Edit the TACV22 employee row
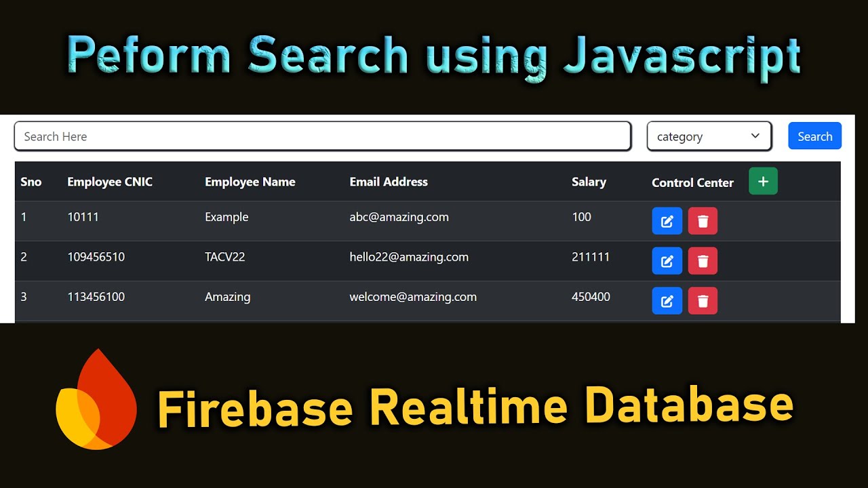This screenshot has height=488, width=868. click(667, 261)
